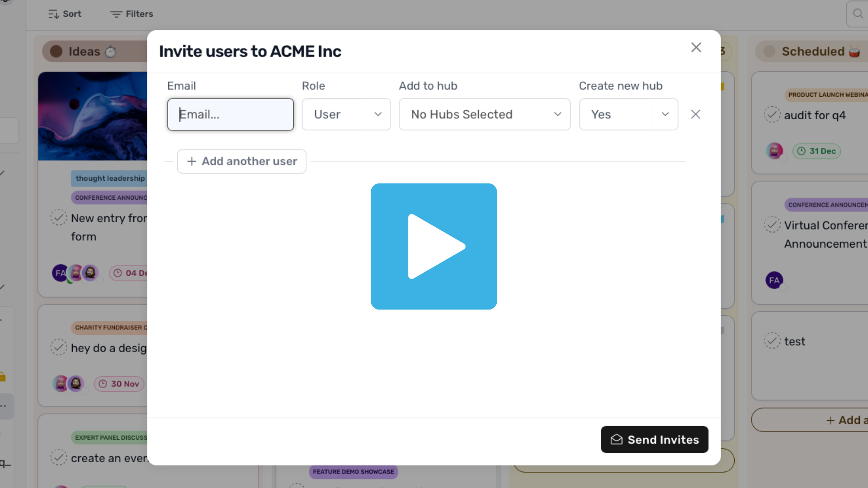The height and width of the screenshot is (488, 868).
Task: Click Add another user button
Action: tap(241, 161)
